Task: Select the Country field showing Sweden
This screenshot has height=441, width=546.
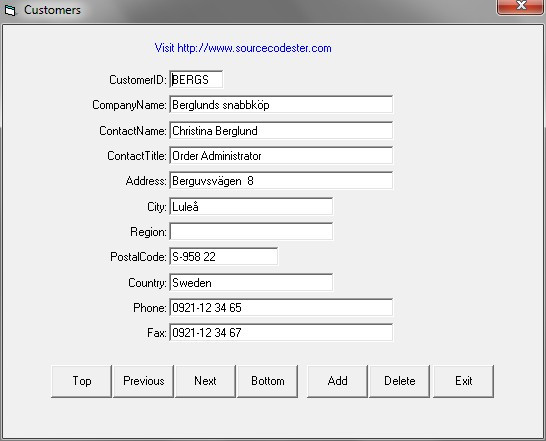Action: tap(251, 283)
